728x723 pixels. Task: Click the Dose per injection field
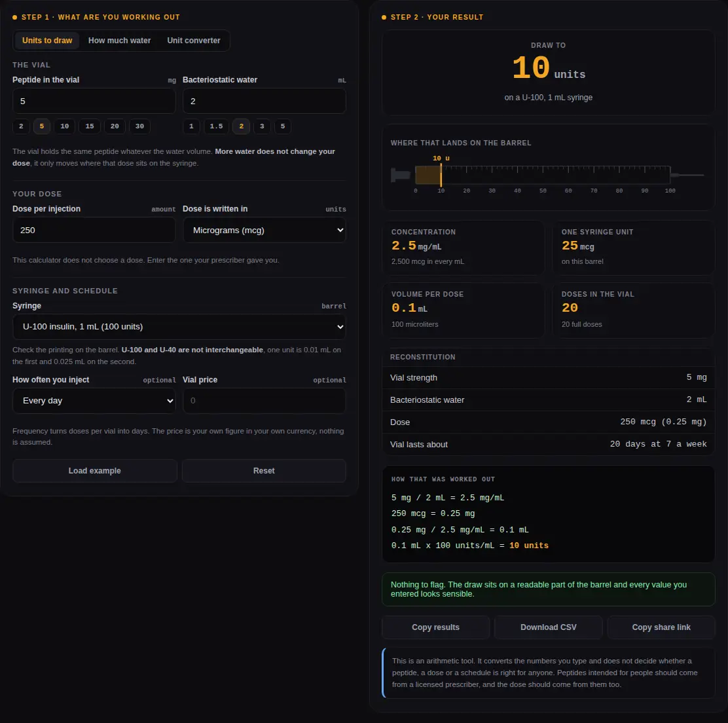click(94, 231)
